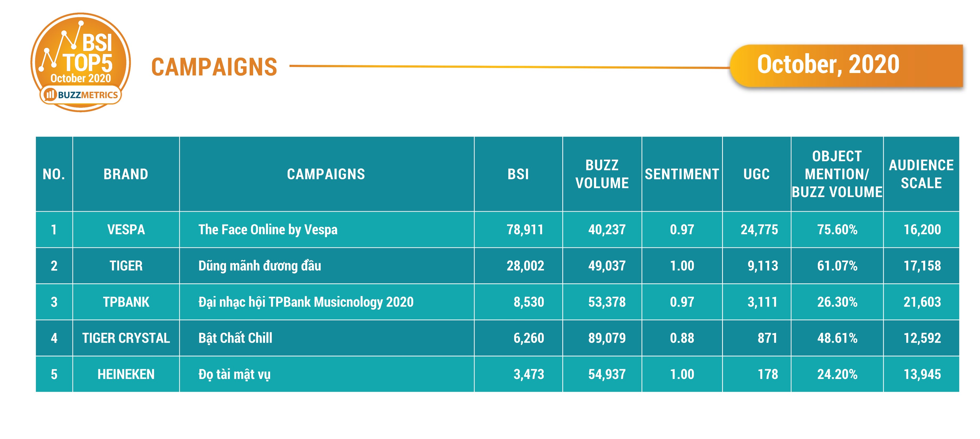The height and width of the screenshot is (439, 980).
Task: Select the TIGER CRYSTAL brand cell
Action: click(126, 338)
